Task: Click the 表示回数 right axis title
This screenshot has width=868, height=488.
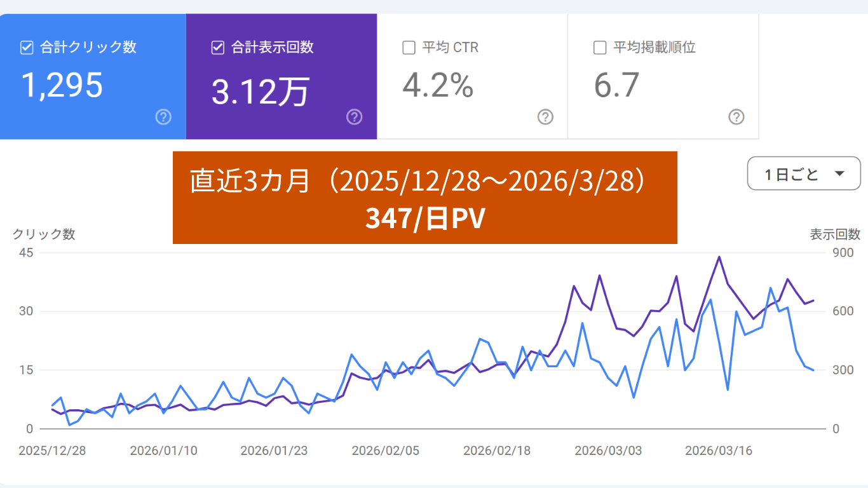Action: pyautogui.click(x=834, y=234)
